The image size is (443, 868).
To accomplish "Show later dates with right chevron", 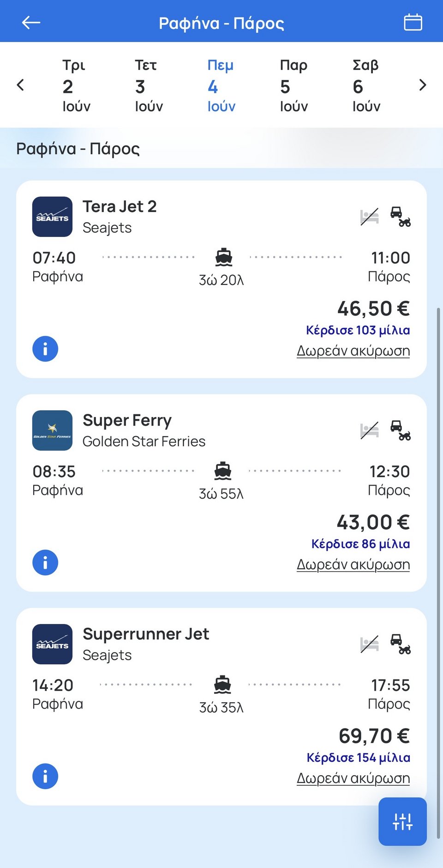I will 422,85.
